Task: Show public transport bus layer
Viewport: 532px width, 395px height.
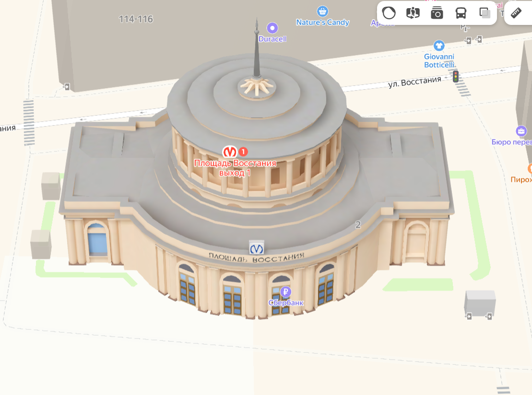Action: pos(461,13)
